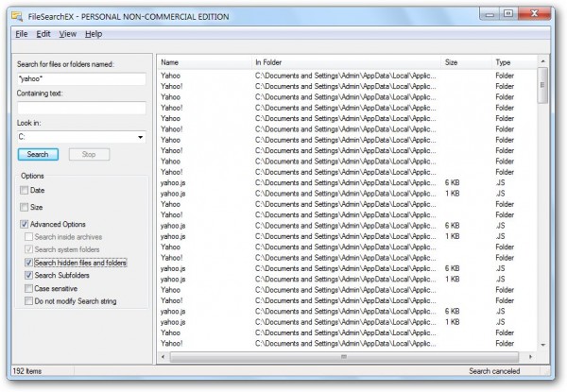567x392 pixels.
Task: Enable the Date option checkbox
Action: 25,190
